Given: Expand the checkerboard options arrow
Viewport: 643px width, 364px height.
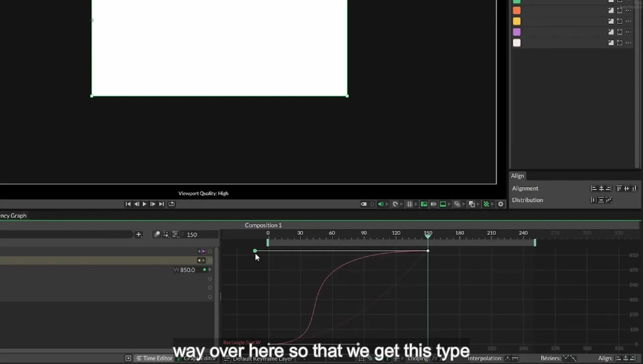Looking at the screenshot, I should (x=493, y=204).
